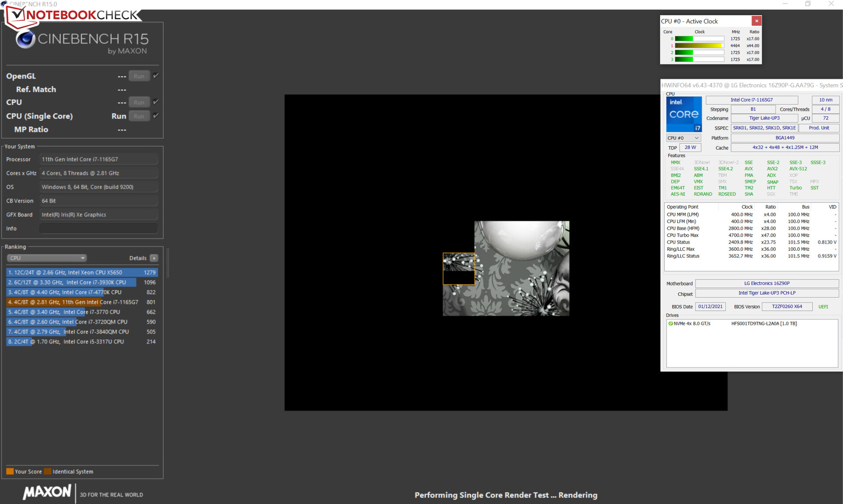The width and height of the screenshot is (843, 504).
Task: Click the NotebookCheck logo
Action: click(72, 15)
